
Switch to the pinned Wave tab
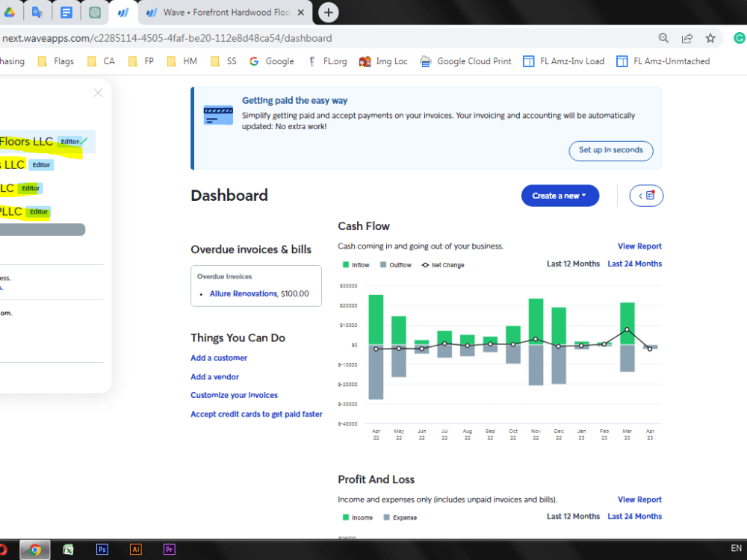[123, 13]
